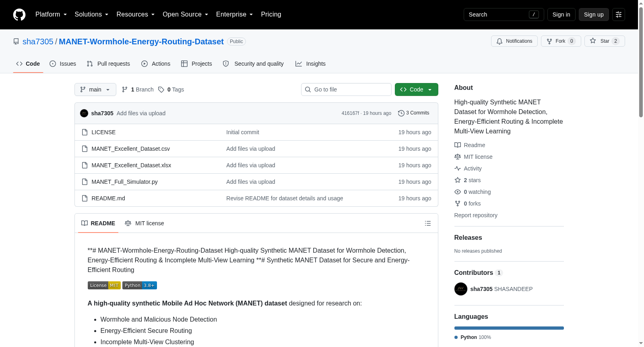Switch to the Pull requests tab
644x347 pixels.
coord(108,64)
